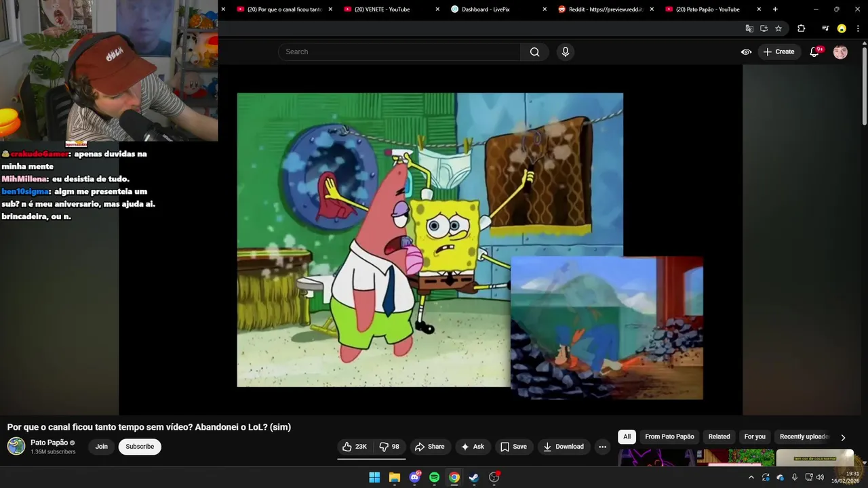Open YouTube notifications bell
The height and width of the screenshot is (488, 868).
pyautogui.click(x=815, y=52)
